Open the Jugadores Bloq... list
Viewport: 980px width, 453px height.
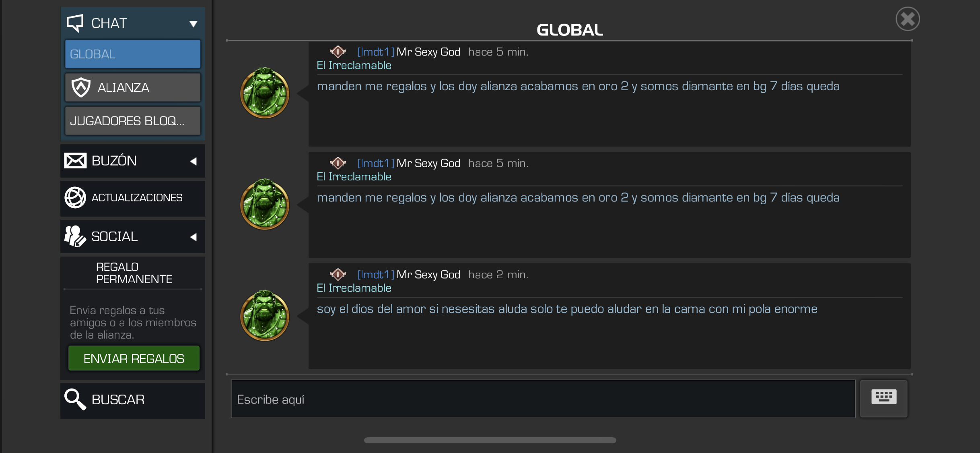click(x=133, y=121)
